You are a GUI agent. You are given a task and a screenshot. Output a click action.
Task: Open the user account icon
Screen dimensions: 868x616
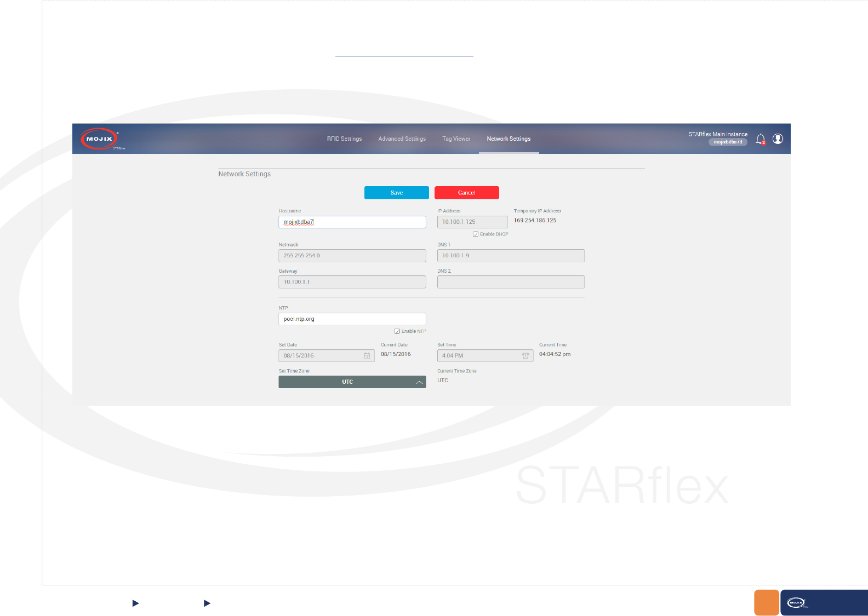coord(778,139)
